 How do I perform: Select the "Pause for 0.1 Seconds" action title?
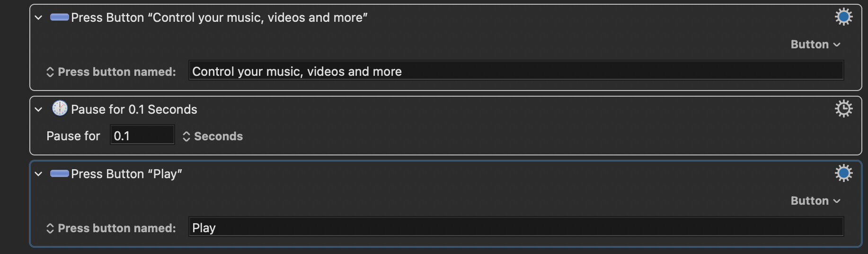[134, 109]
